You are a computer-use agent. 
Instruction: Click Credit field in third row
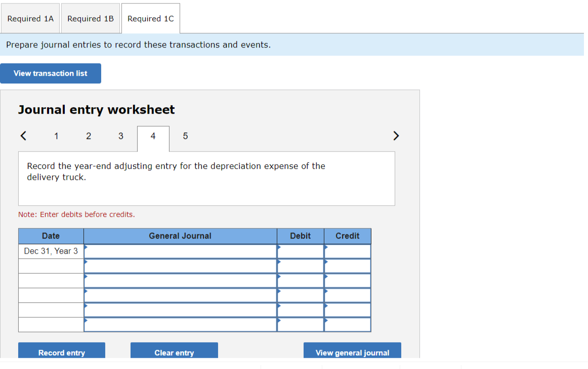[348, 281]
